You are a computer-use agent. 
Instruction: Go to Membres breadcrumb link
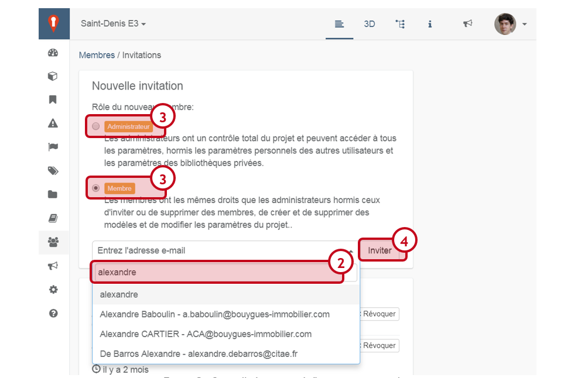tap(97, 55)
